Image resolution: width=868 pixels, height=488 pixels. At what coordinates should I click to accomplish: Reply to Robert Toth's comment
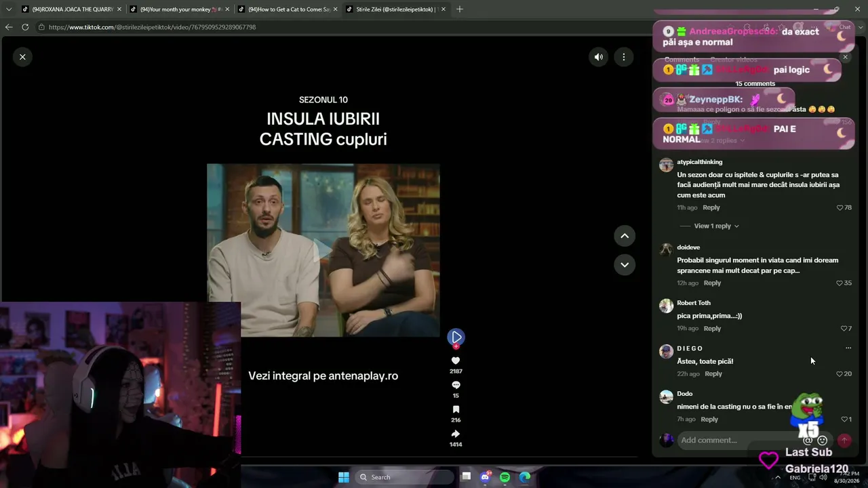[712, 329]
